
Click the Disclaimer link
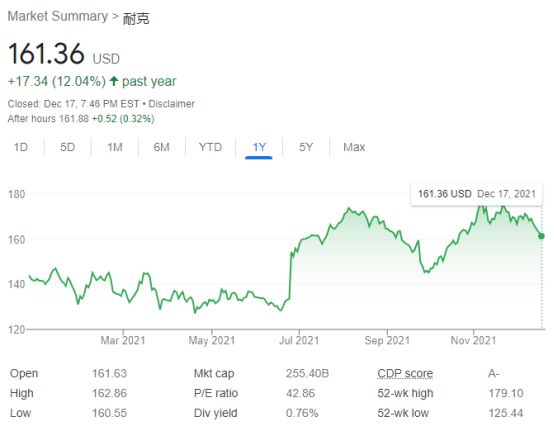(x=171, y=104)
